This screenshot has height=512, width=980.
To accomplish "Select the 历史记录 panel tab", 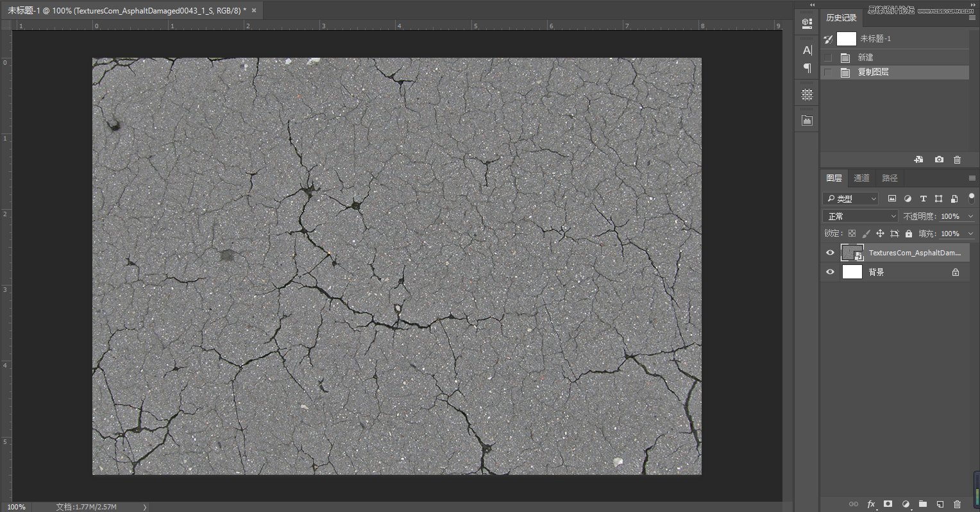I will click(x=841, y=18).
